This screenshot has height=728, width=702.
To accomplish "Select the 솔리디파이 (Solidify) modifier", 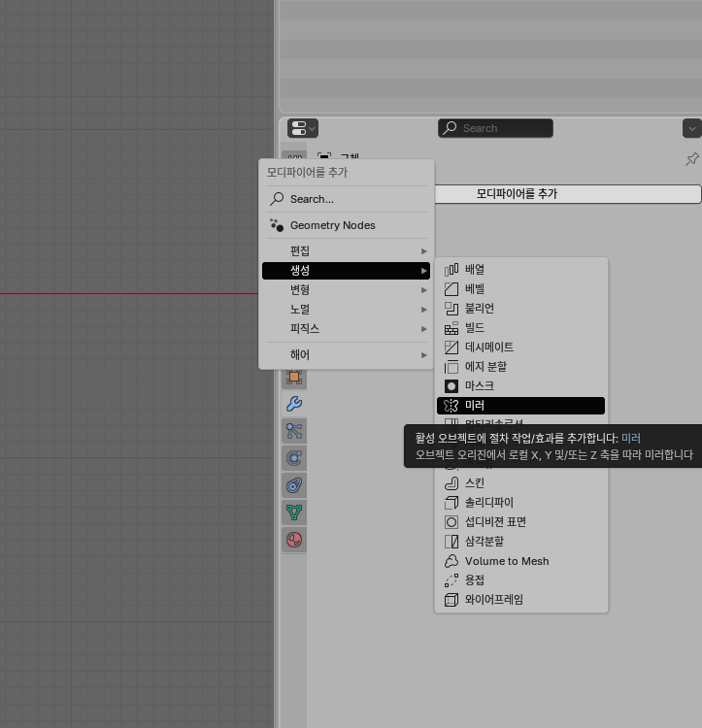I will click(521, 503).
